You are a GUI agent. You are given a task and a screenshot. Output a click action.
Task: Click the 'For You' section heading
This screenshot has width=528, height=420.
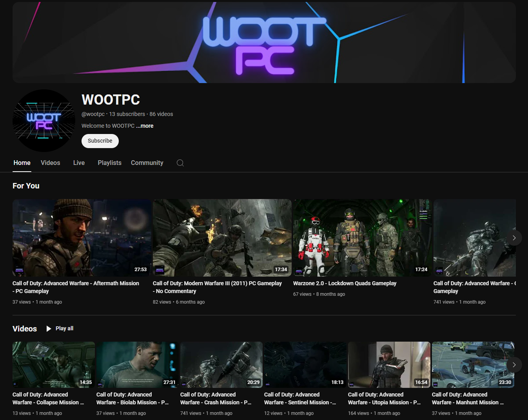26,186
